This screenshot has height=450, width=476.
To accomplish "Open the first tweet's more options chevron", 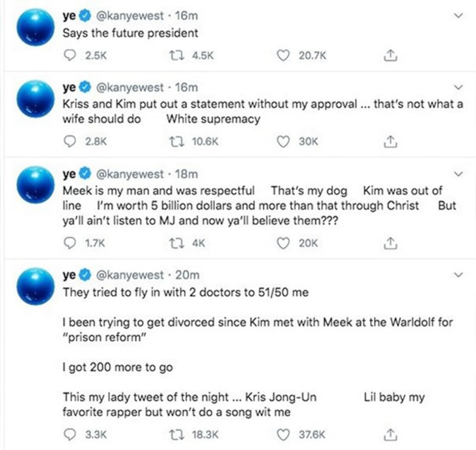I will 458,14.
